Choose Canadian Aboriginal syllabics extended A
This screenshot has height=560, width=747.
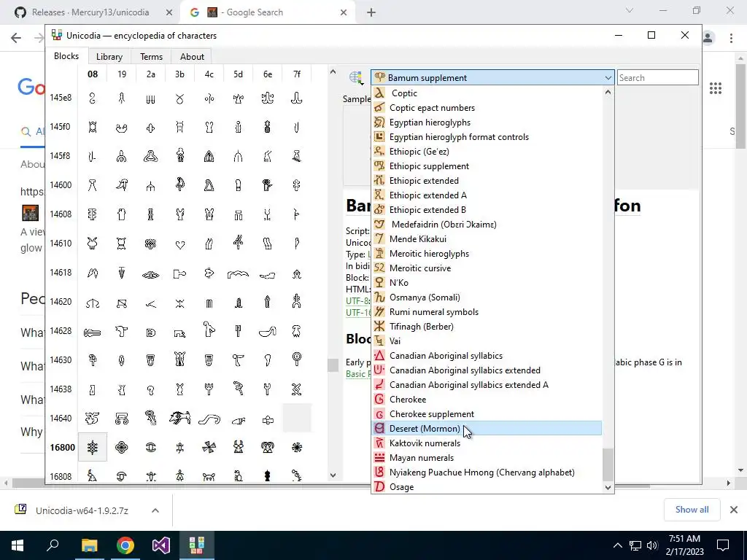[x=487, y=385]
